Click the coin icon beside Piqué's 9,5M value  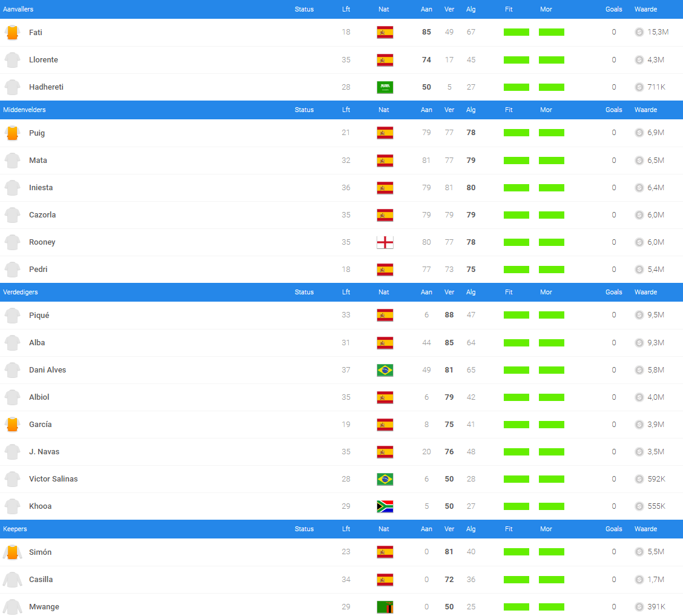pos(639,315)
